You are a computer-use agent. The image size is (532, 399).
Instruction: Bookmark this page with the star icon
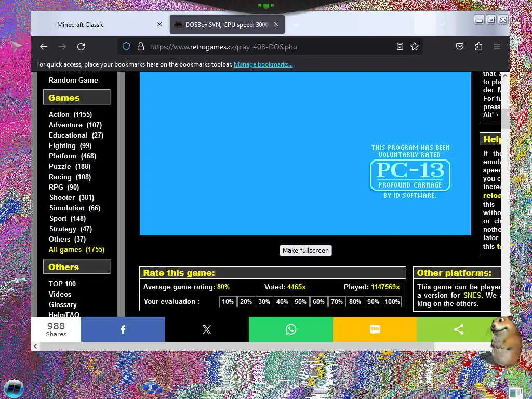(x=415, y=46)
